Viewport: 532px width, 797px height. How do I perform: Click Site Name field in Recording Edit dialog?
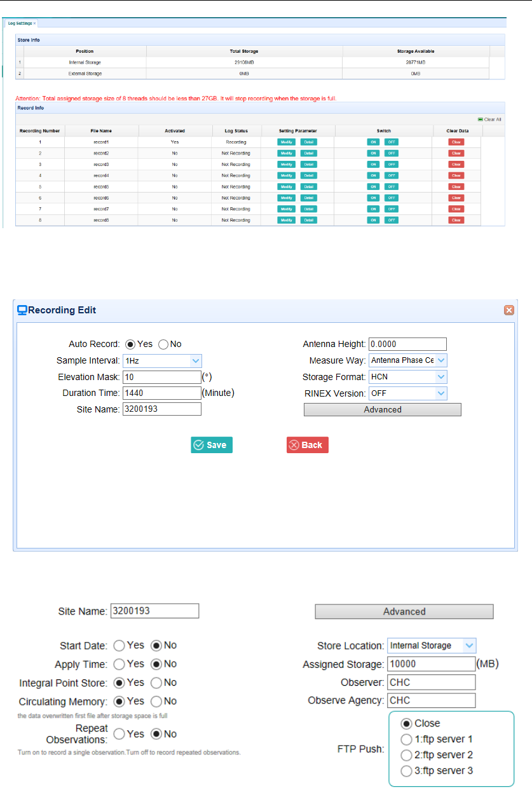(x=162, y=409)
